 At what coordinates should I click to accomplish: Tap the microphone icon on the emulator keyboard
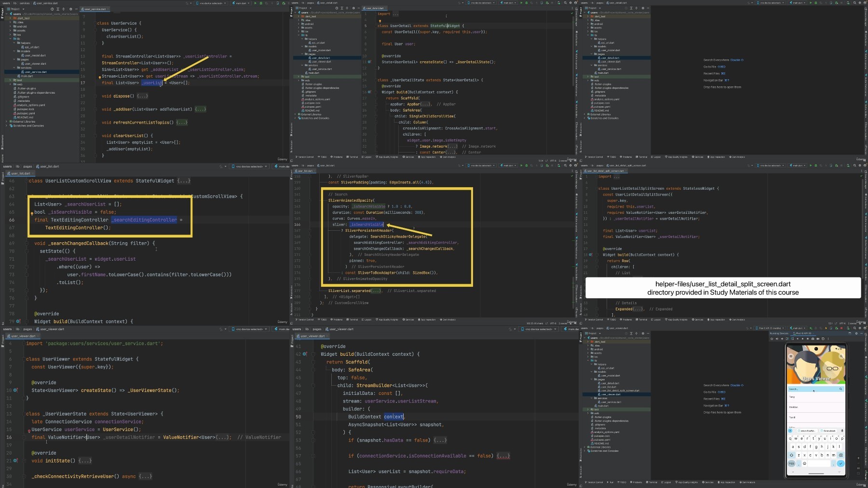point(842,431)
